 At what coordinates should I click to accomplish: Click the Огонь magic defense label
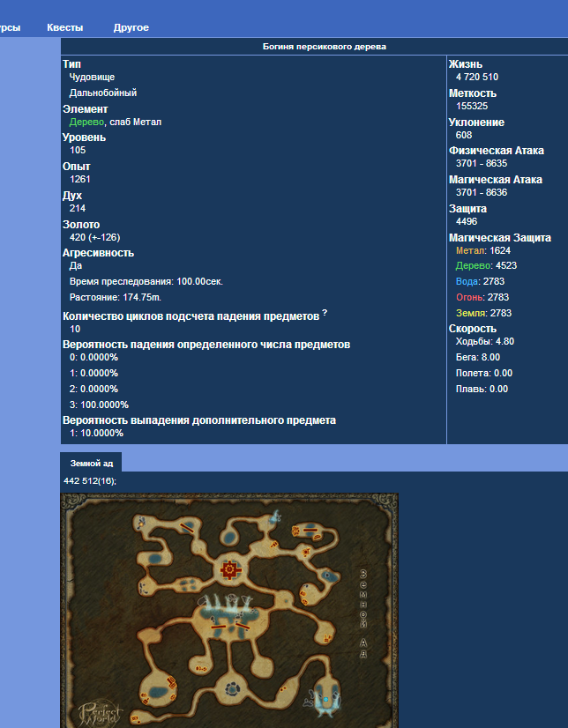[469, 297]
